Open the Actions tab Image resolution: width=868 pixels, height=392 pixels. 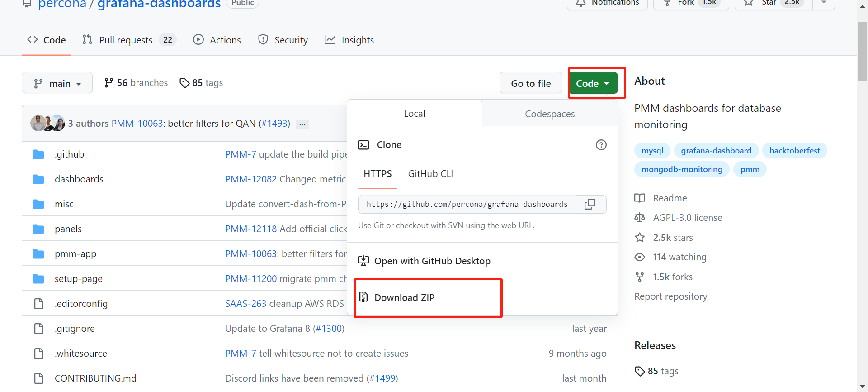pyautogui.click(x=217, y=40)
